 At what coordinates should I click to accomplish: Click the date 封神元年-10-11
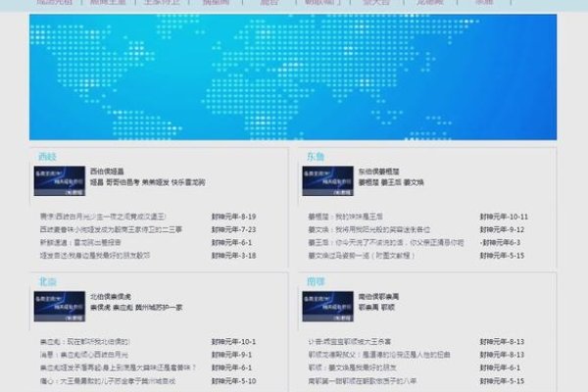(504, 217)
